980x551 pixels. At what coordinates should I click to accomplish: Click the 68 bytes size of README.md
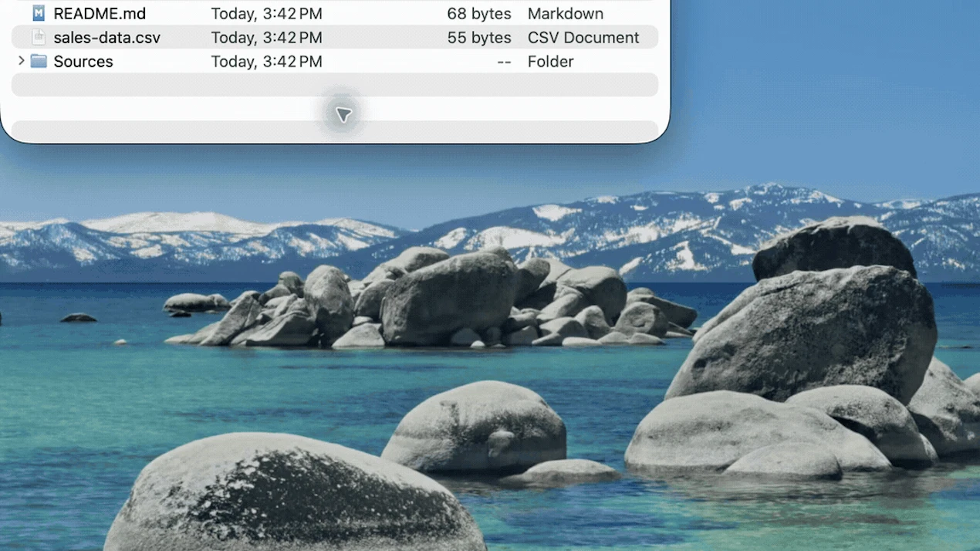pyautogui.click(x=479, y=14)
